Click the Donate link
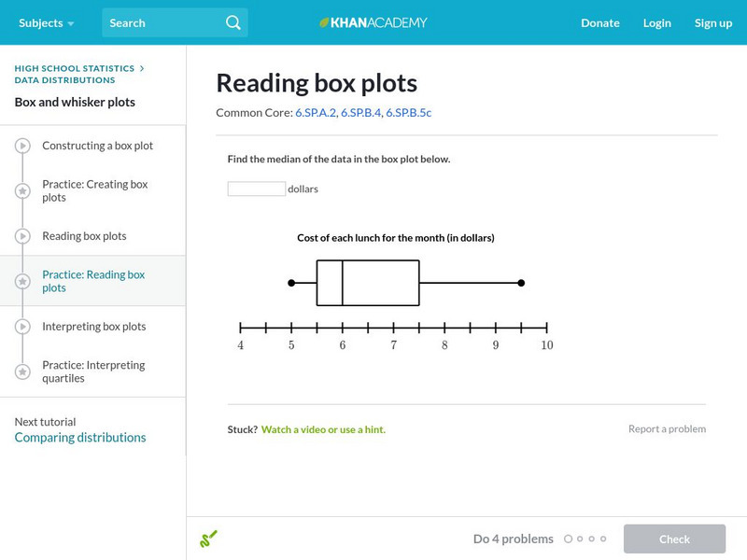 (x=599, y=23)
